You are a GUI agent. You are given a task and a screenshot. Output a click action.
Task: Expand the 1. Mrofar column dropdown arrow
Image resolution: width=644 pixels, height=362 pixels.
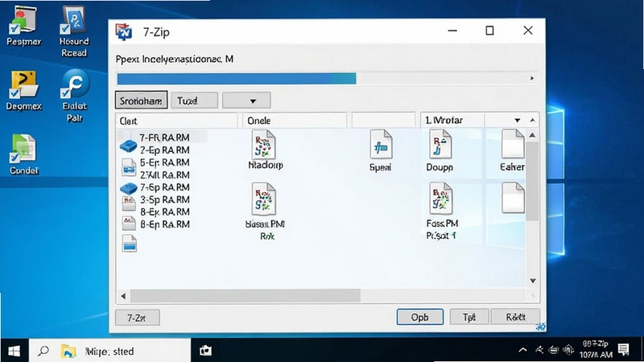pos(517,120)
